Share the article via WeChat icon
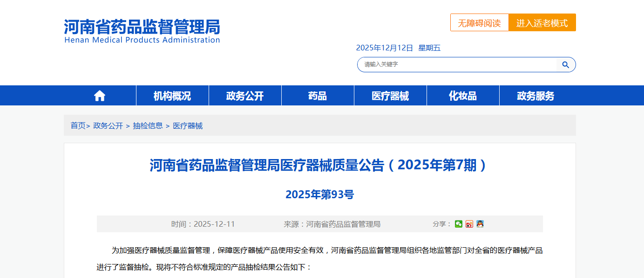644x278 pixels. [459, 224]
